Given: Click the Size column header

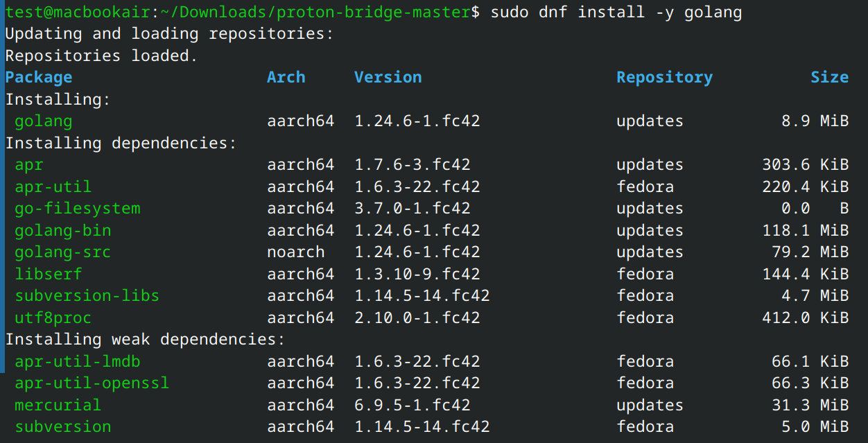Looking at the screenshot, I should [829, 78].
